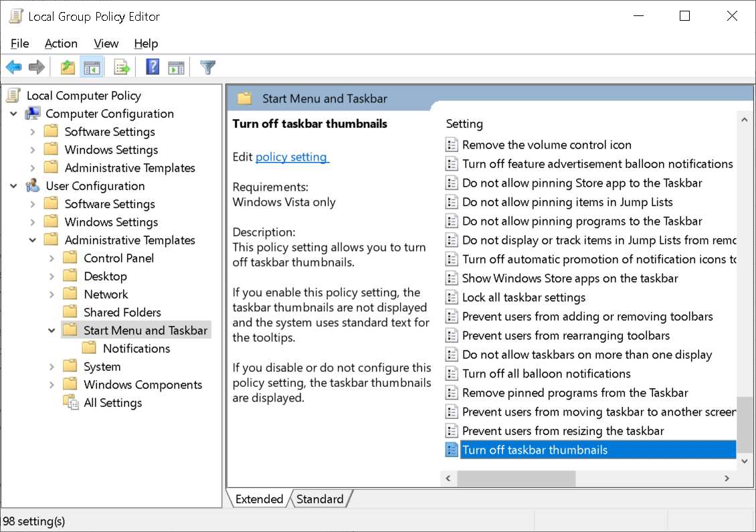The height and width of the screenshot is (532, 756).
Task: Select the Network tree item
Action: click(x=106, y=294)
